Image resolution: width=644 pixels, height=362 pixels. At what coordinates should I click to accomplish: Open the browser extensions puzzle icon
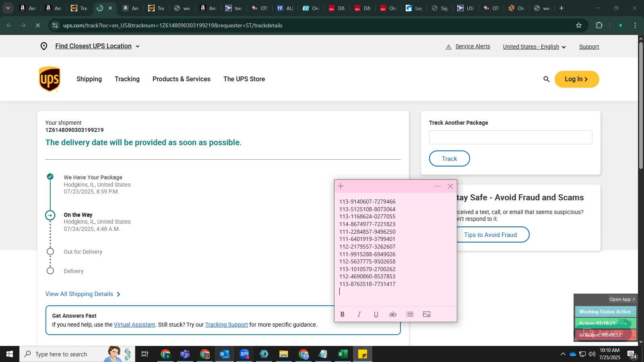coord(599,25)
